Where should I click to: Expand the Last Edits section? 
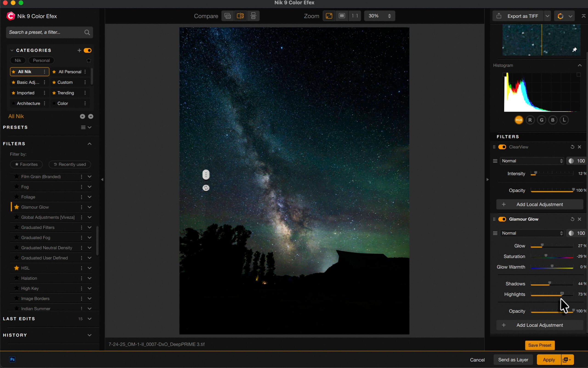(x=89, y=319)
